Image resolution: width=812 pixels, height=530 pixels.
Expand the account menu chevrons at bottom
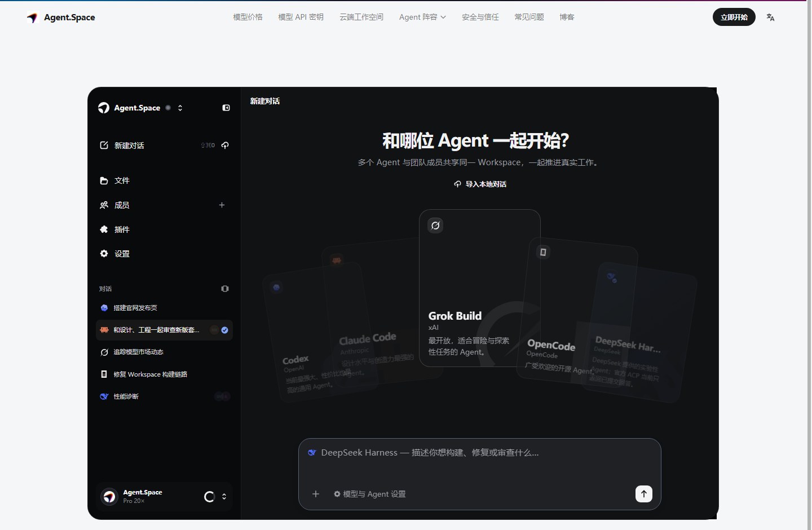[x=224, y=497]
